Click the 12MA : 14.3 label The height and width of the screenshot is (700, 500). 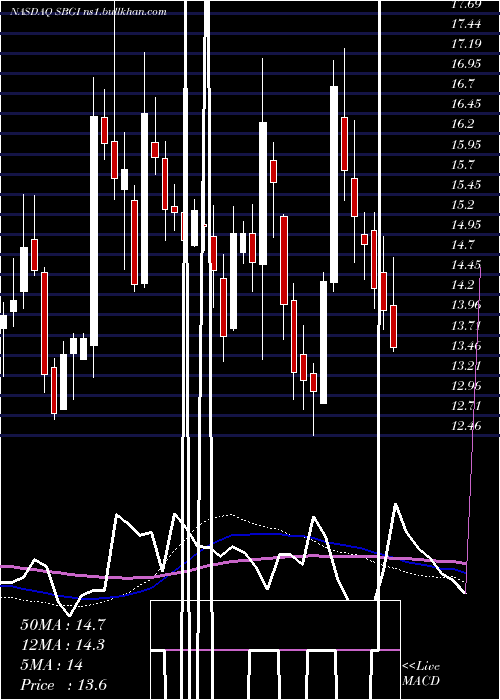click(x=63, y=645)
